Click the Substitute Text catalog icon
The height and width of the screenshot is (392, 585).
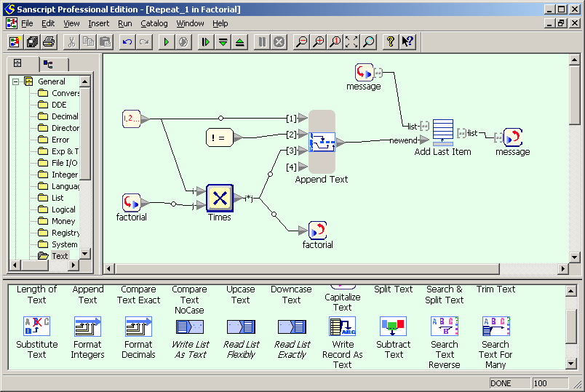(36, 326)
